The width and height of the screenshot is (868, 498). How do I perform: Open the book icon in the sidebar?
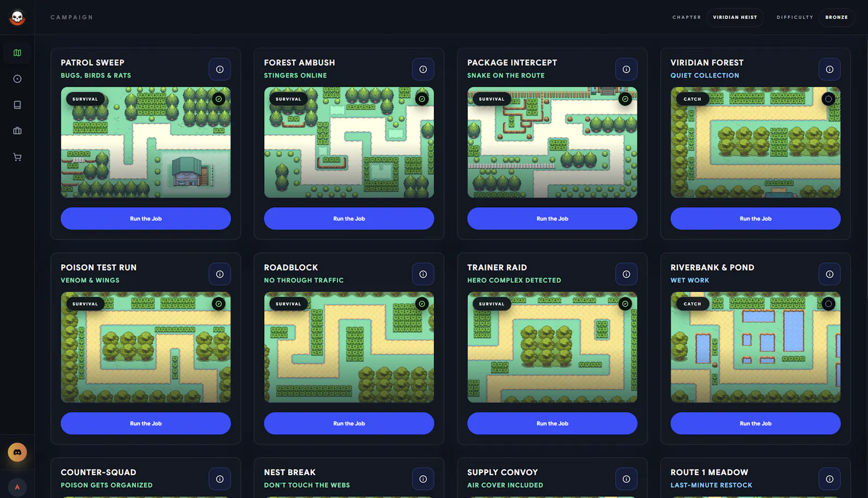coord(17,105)
